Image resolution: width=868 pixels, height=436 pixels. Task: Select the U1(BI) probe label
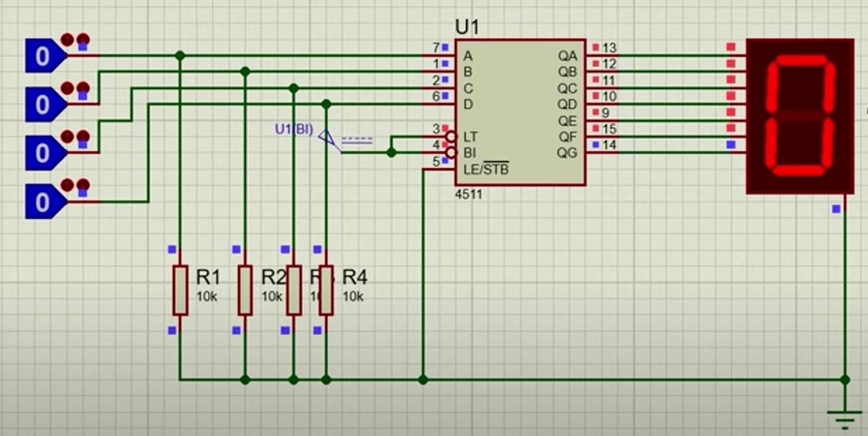click(x=295, y=130)
